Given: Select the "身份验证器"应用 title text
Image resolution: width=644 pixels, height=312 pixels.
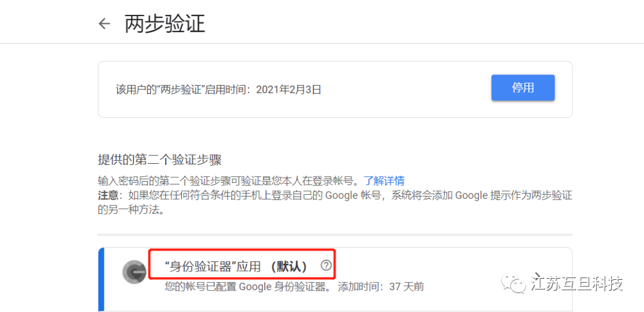Looking at the screenshot, I should (x=212, y=267).
